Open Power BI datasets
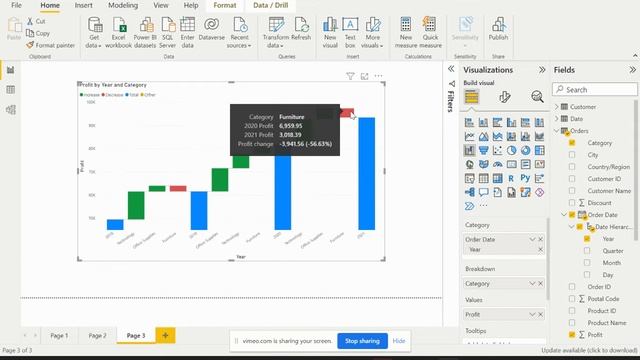The height and width of the screenshot is (360, 640). pos(145,33)
